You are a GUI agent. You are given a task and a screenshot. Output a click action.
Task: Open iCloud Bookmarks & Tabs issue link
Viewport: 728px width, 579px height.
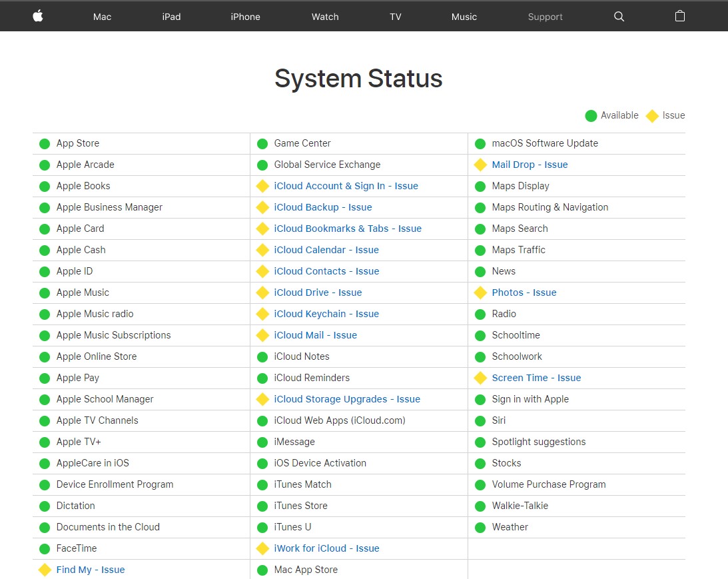pyautogui.click(x=348, y=229)
